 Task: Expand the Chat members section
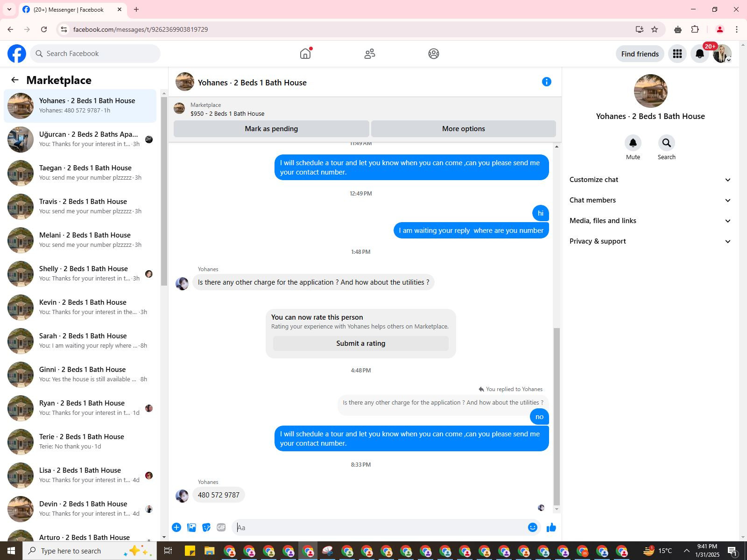pyautogui.click(x=650, y=200)
